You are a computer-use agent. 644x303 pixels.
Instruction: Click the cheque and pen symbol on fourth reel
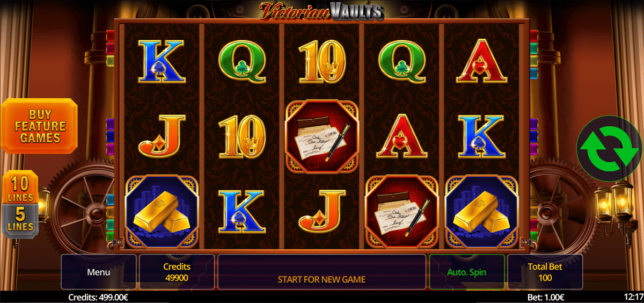(401, 211)
